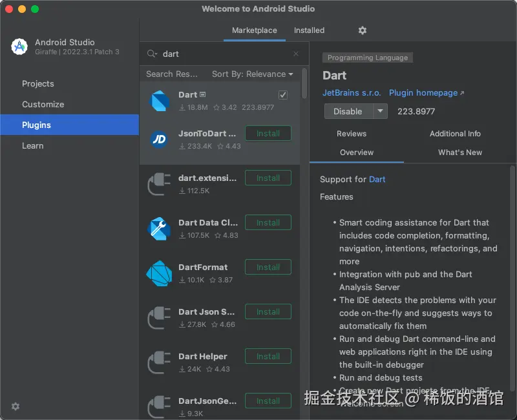Open settings gear at sidebar bottom
Image resolution: width=517 pixels, height=420 pixels.
(x=16, y=406)
